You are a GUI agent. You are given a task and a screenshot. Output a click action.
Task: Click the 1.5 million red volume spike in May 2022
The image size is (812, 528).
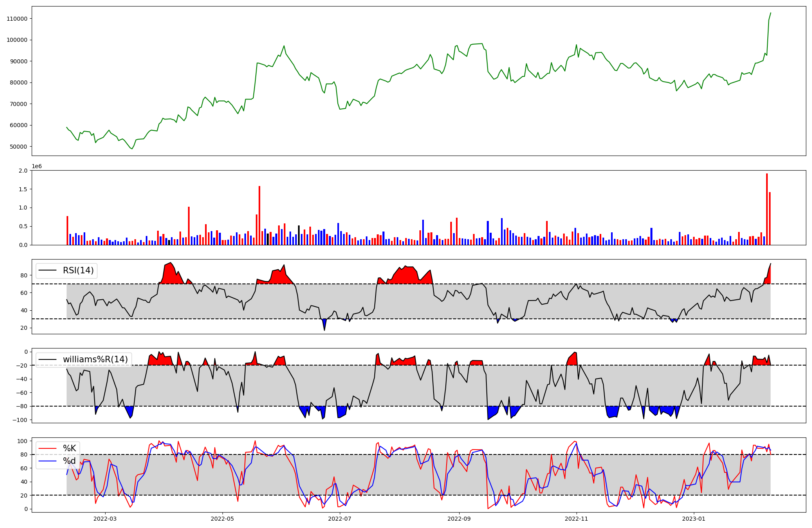pos(259,215)
